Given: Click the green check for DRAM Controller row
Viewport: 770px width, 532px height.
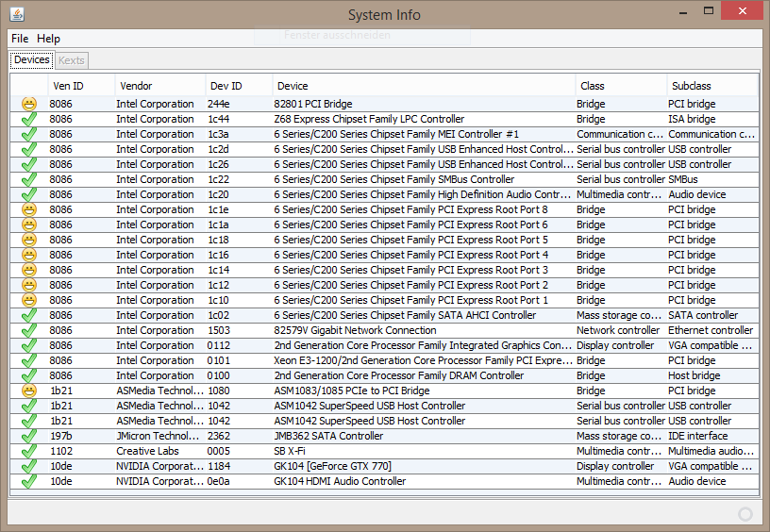Looking at the screenshot, I should 29,376.
